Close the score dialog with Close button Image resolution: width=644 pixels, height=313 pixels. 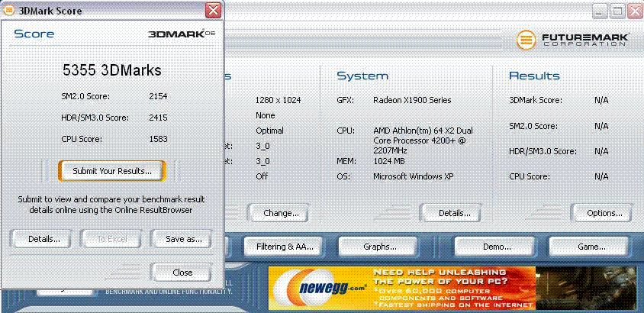click(182, 273)
